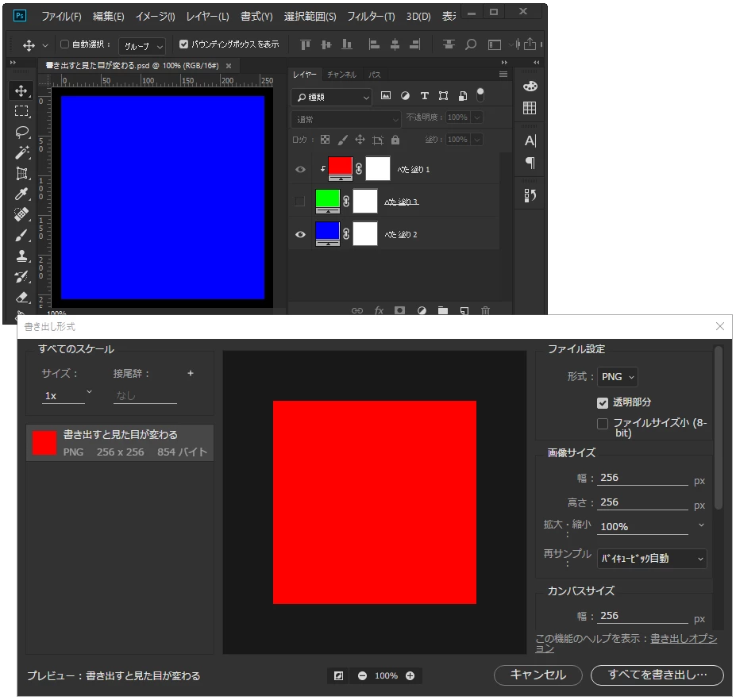Click the red べた塗り 1 color thumbnail
Image resolution: width=736 pixels, height=700 pixels.
340,169
